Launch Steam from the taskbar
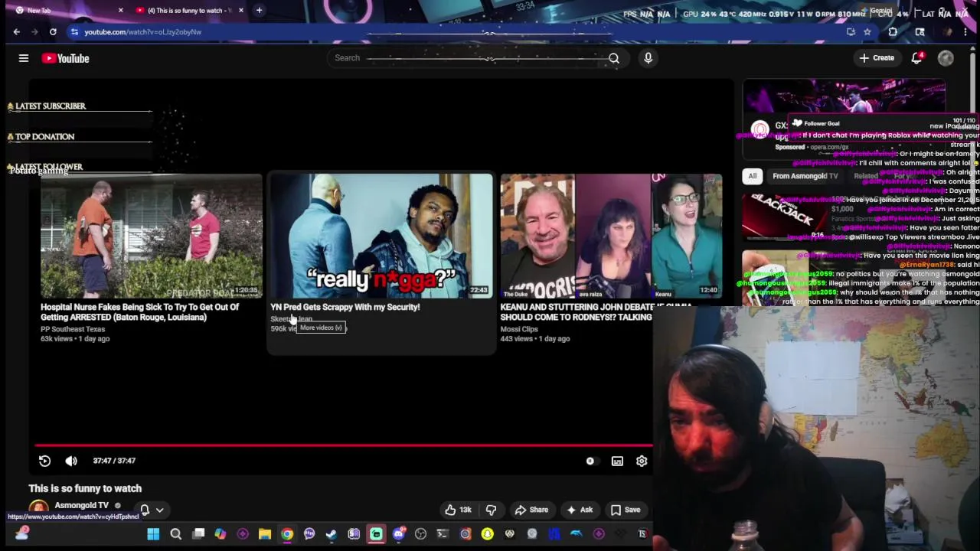980x551 pixels. point(332,534)
